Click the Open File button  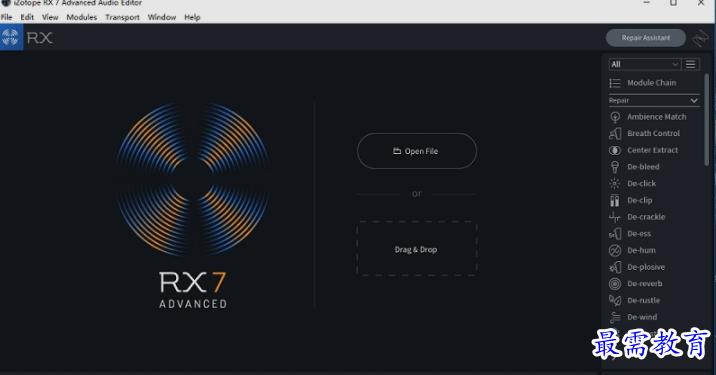coord(416,151)
